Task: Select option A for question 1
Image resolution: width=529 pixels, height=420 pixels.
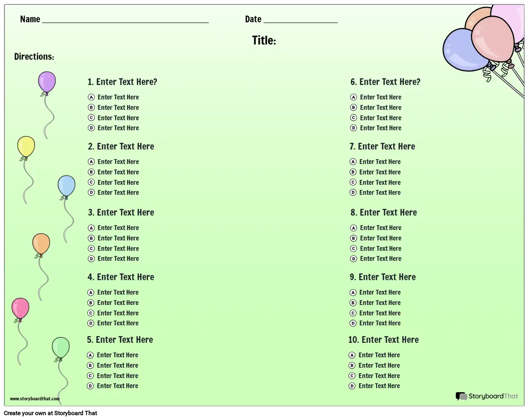Action: pos(91,97)
